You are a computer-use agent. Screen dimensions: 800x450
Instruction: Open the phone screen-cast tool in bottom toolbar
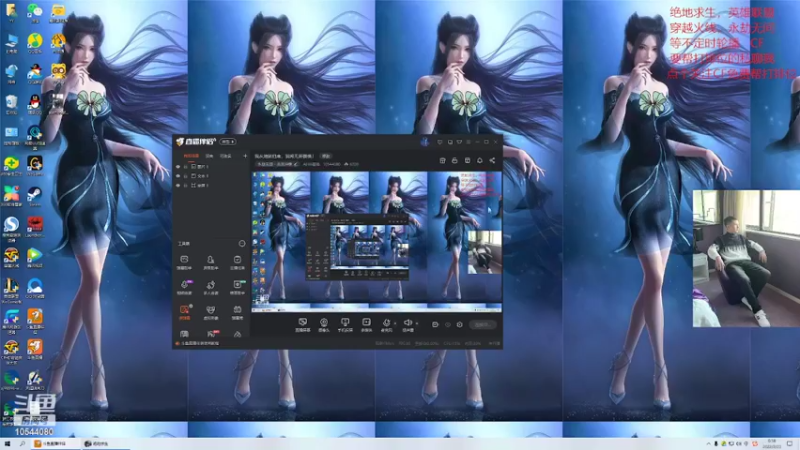click(345, 324)
